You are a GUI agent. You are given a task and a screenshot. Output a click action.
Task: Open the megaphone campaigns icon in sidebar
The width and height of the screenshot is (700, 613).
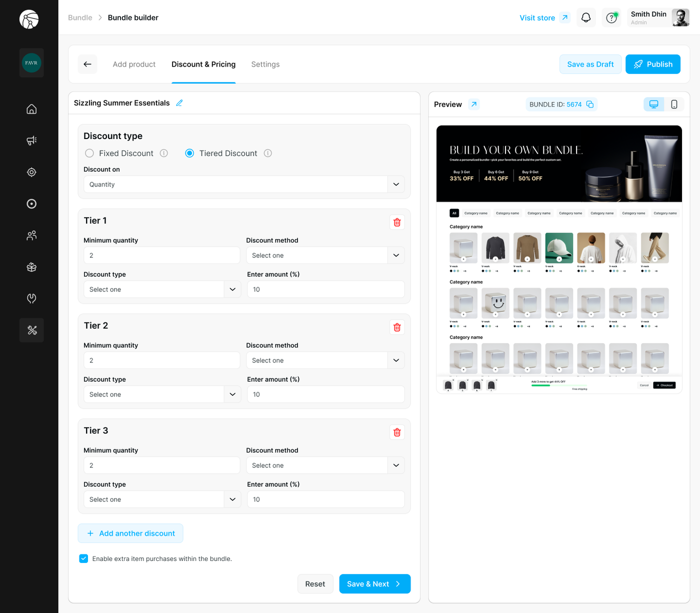pos(31,140)
